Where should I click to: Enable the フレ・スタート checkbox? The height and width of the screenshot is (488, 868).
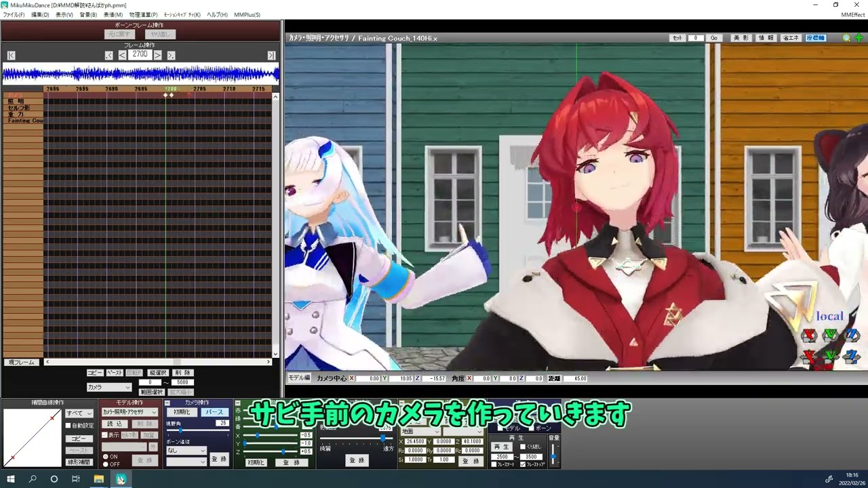click(494, 464)
